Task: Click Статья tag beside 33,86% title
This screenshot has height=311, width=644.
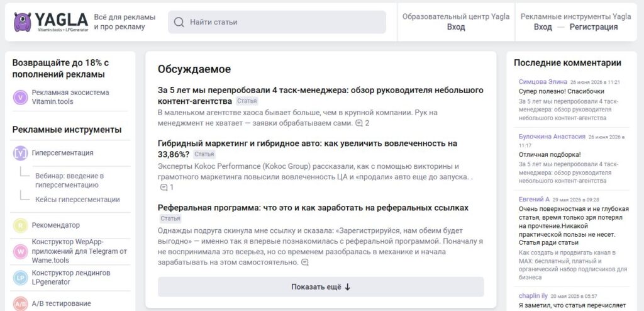Action: (204, 155)
